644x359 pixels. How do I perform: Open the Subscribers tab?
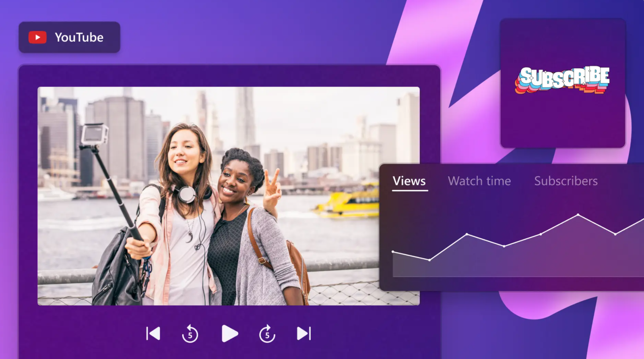point(566,181)
